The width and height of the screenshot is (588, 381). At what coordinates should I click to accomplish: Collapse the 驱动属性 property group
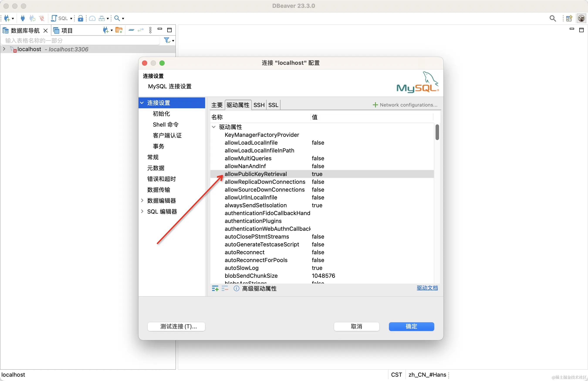(214, 127)
